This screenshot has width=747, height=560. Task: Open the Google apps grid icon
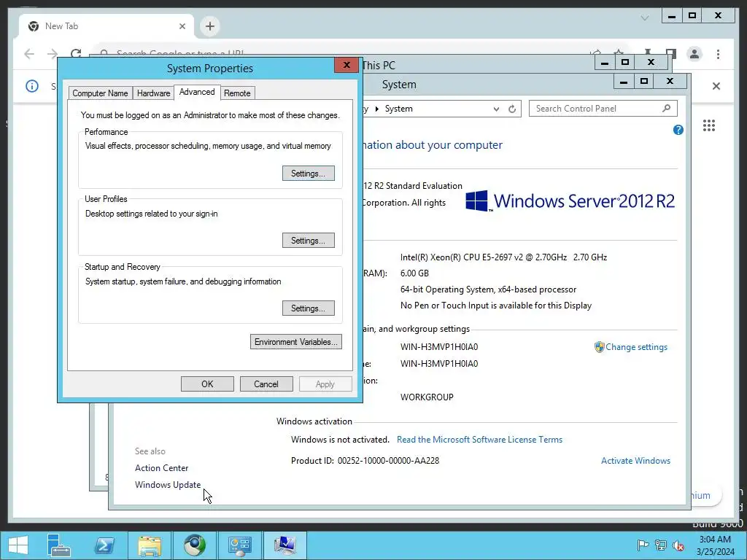709,125
